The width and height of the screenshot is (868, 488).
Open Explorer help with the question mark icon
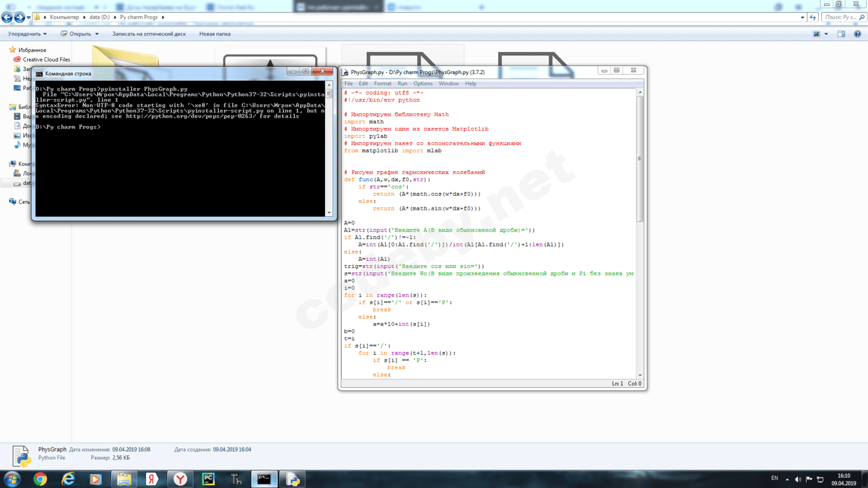(x=857, y=34)
